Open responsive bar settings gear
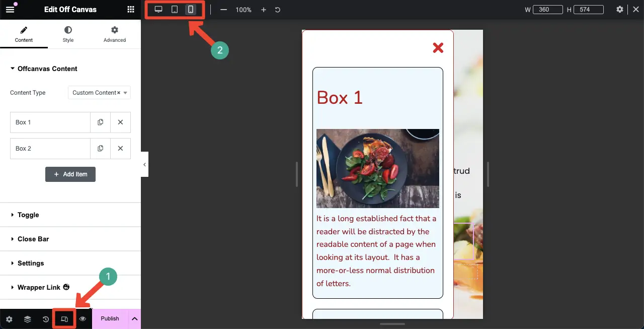This screenshot has width=644, height=329. [x=620, y=10]
